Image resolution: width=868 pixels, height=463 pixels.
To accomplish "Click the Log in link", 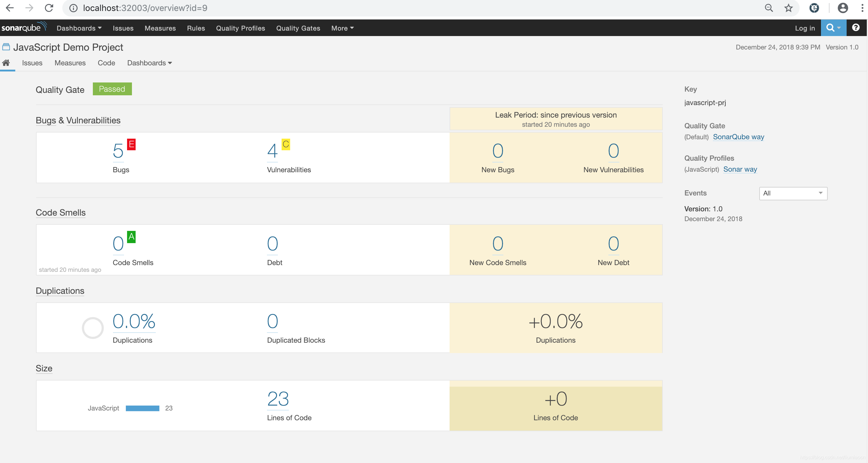I will [805, 28].
